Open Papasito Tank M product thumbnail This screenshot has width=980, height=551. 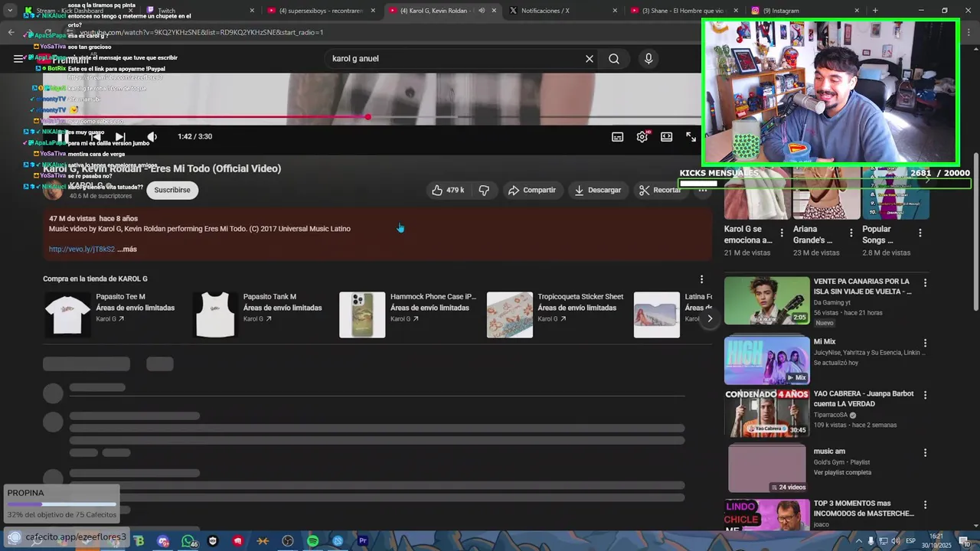[215, 315]
